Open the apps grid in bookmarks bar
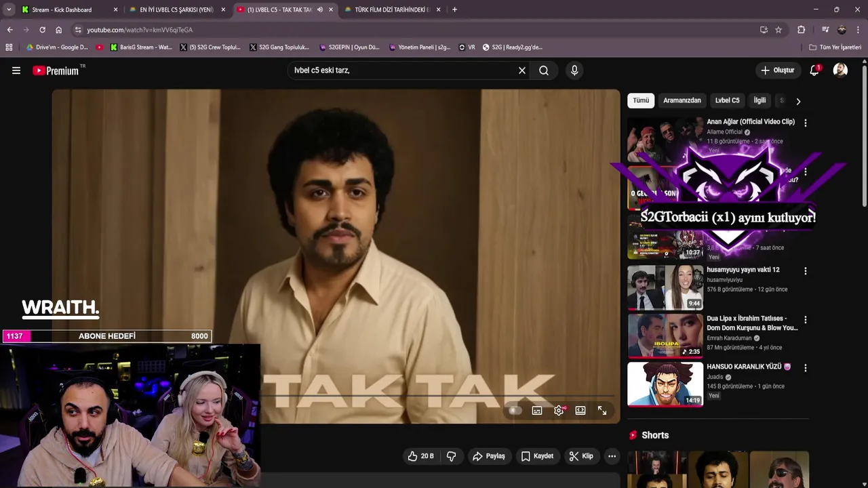The image size is (868, 488). (9, 47)
